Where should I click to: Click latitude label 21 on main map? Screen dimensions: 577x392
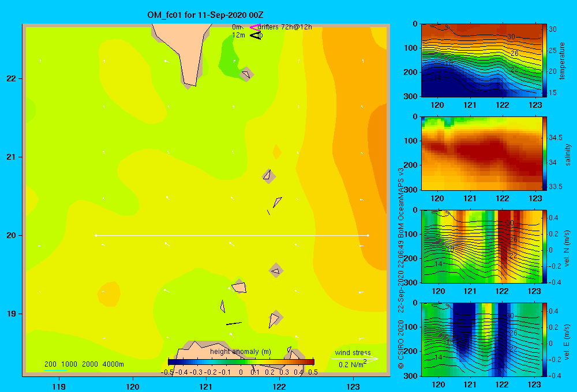pyautogui.click(x=12, y=157)
